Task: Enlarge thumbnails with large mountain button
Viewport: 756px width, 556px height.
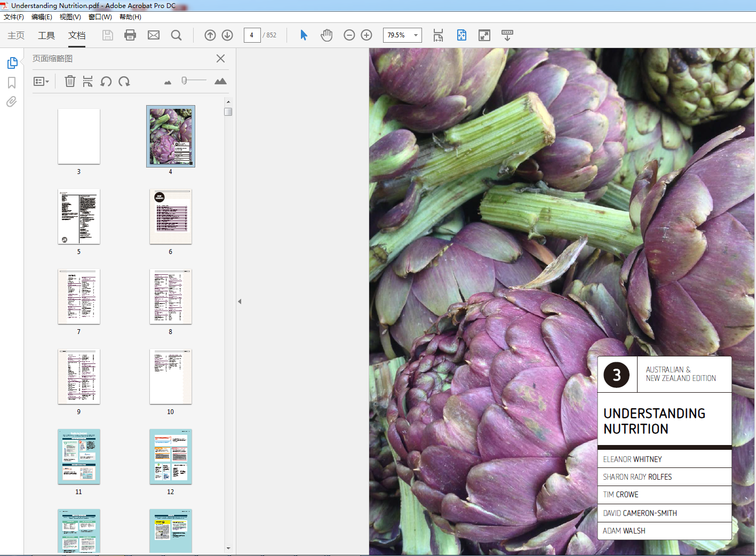Action: (x=220, y=81)
